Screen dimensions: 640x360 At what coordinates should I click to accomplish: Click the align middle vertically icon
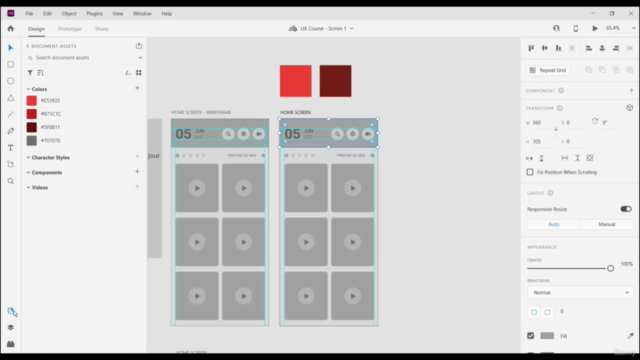pyautogui.click(x=544, y=48)
